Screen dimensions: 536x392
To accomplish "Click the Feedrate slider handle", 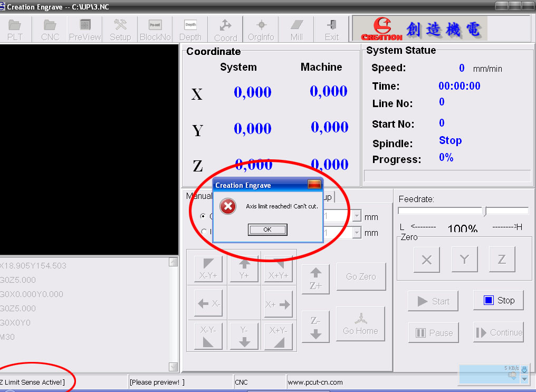I will point(485,211).
